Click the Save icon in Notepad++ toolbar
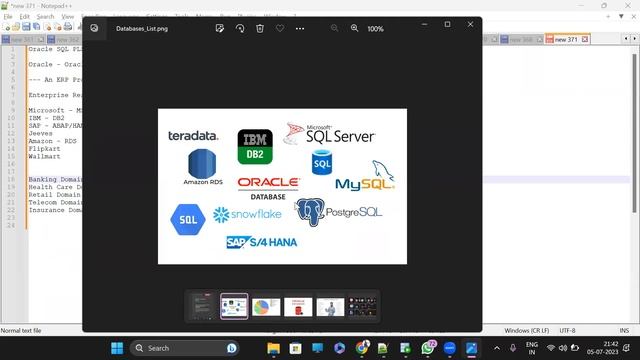Screen dimensions: 640x360 pyautogui.click(x=26, y=27)
